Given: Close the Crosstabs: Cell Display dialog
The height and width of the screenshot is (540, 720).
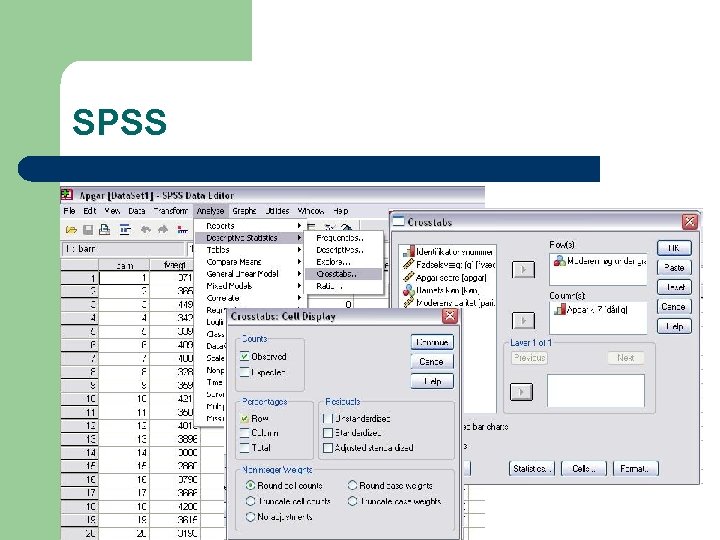Looking at the screenshot, I should pos(450,316).
